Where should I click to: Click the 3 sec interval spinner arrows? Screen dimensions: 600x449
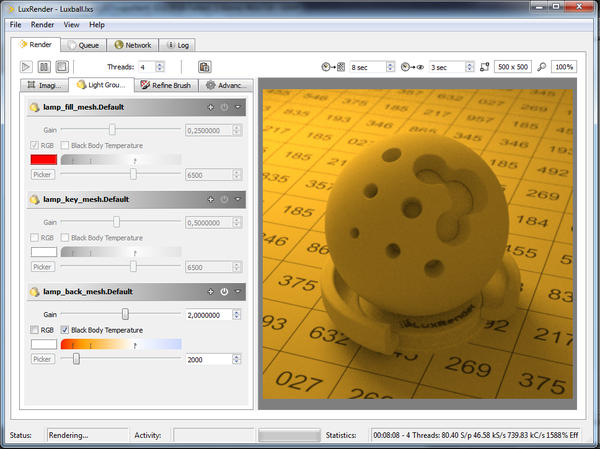(470, 67)
